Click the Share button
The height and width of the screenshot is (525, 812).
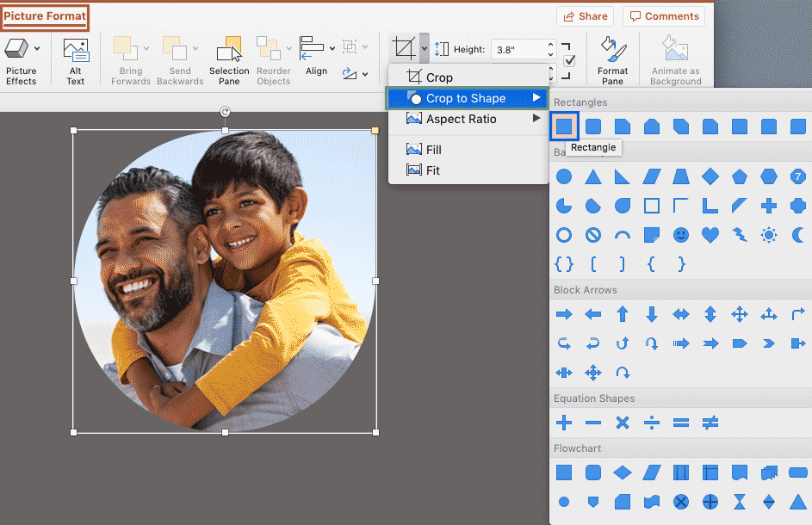tap(585, 15)
